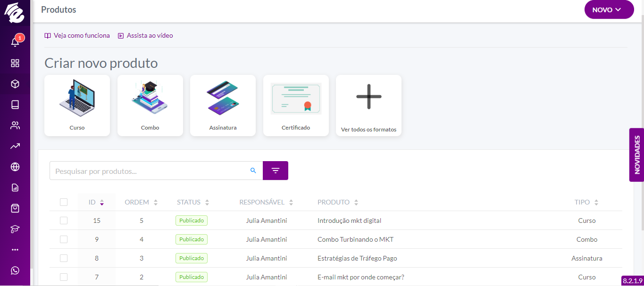The image size is (644, 286).
Task: Open the filter button next to search
Action: click(276, 171)
